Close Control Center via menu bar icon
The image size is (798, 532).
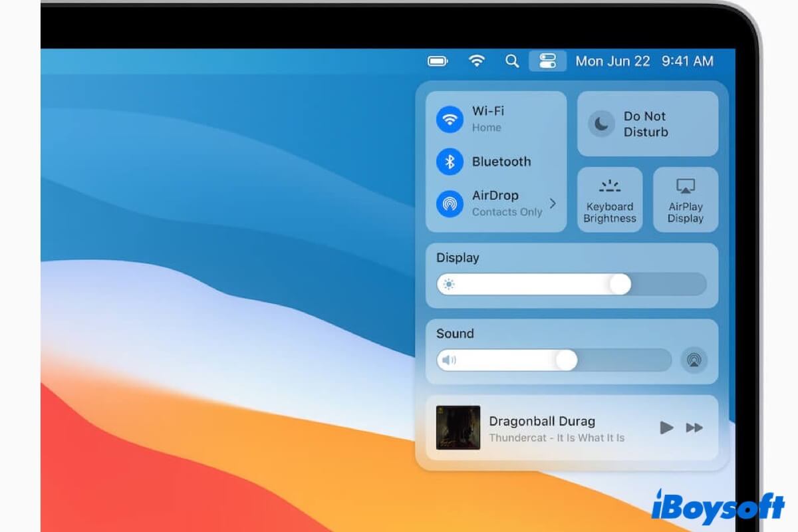547,61
